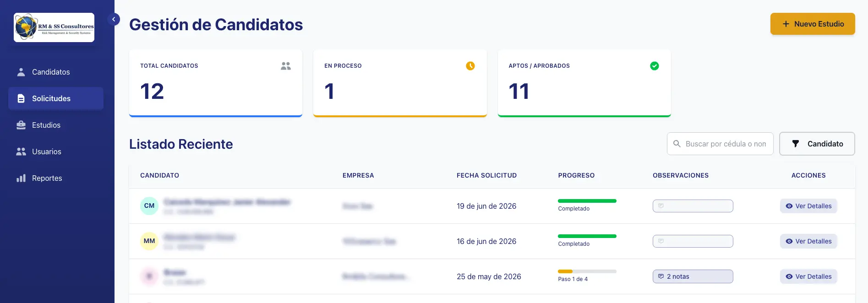This screenshot has height=303, width=868.
Task: Click the RM & SS Consultores logo
Action: 54,27
